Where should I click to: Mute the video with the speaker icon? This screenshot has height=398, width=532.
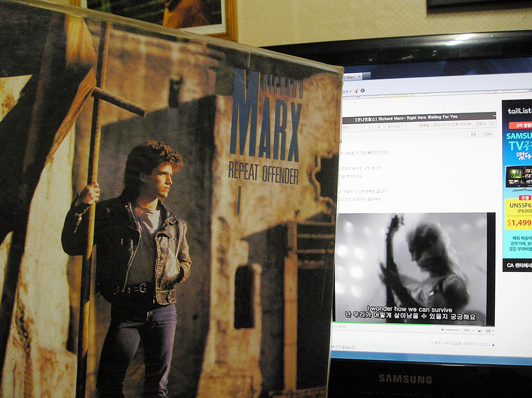(443, 330)
